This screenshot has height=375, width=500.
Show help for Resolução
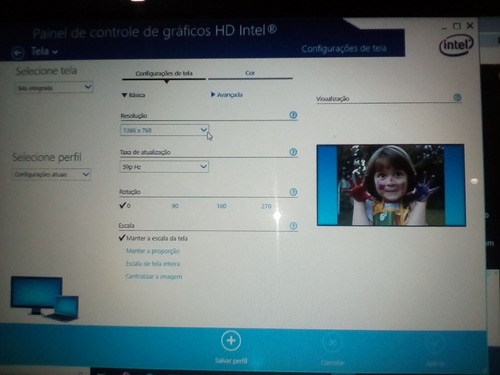[x=293, y=115]
